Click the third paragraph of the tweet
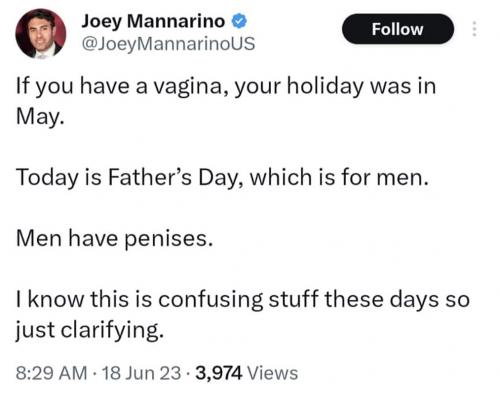Viewport: 500px width, 394px height. tap(114, 238)
